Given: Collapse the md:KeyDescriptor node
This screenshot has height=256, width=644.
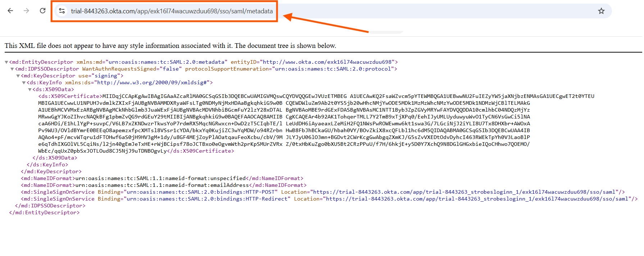Looking at the screenshot, I should click(18, 76).
